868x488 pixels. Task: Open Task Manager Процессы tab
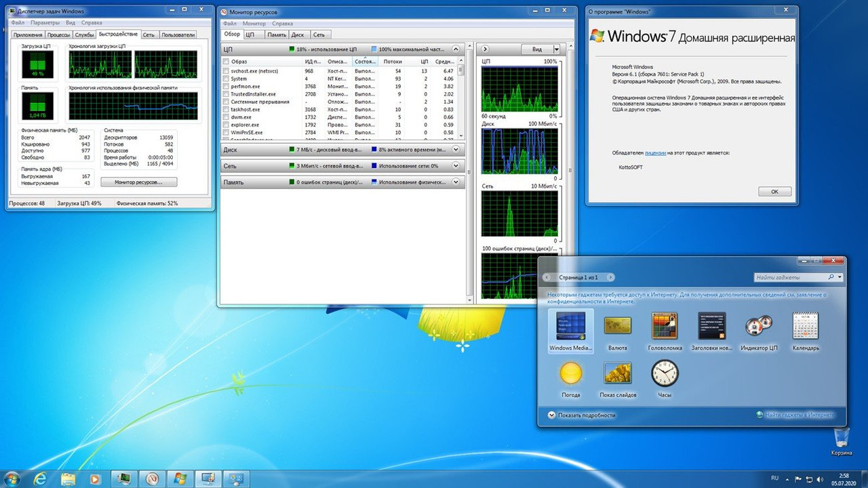58,35
